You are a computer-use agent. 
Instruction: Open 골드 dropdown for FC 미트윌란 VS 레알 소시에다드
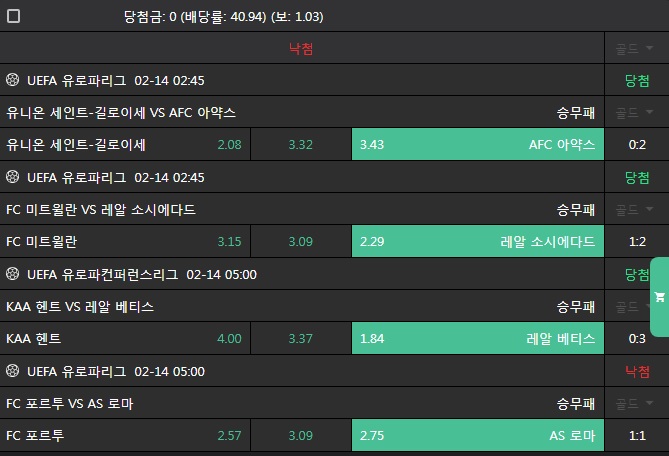click(x=636, y=210)
